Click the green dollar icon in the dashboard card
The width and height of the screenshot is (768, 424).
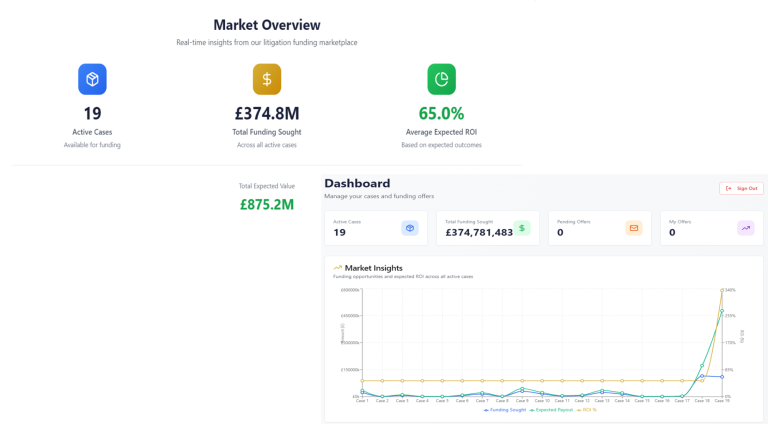click(522, 228)
